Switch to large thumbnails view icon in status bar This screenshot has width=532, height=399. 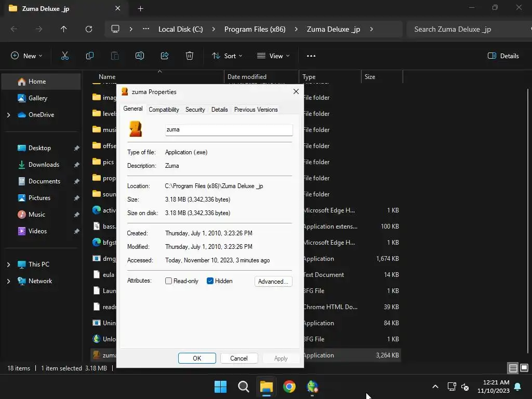(524, 368)
